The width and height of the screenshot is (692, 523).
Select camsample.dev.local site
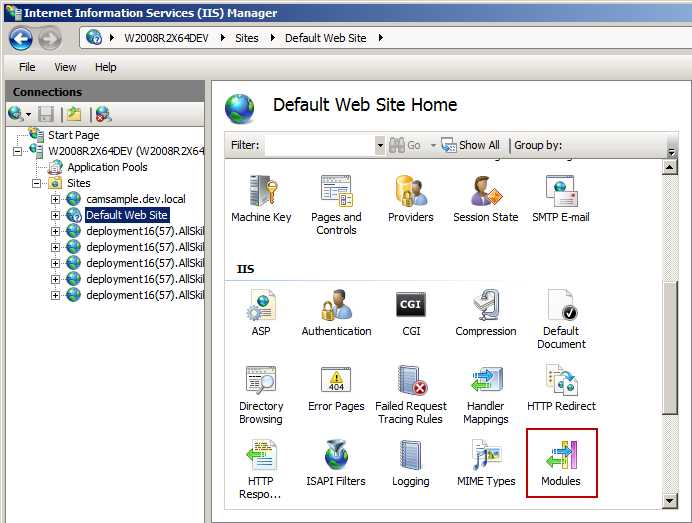click(x=135, y=199)
